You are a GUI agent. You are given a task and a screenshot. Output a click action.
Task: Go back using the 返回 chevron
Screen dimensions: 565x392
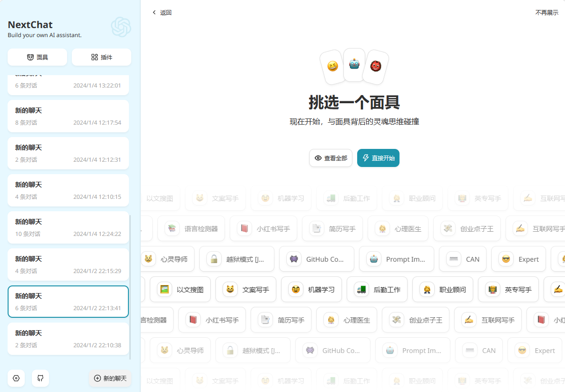tap(162, 13)
